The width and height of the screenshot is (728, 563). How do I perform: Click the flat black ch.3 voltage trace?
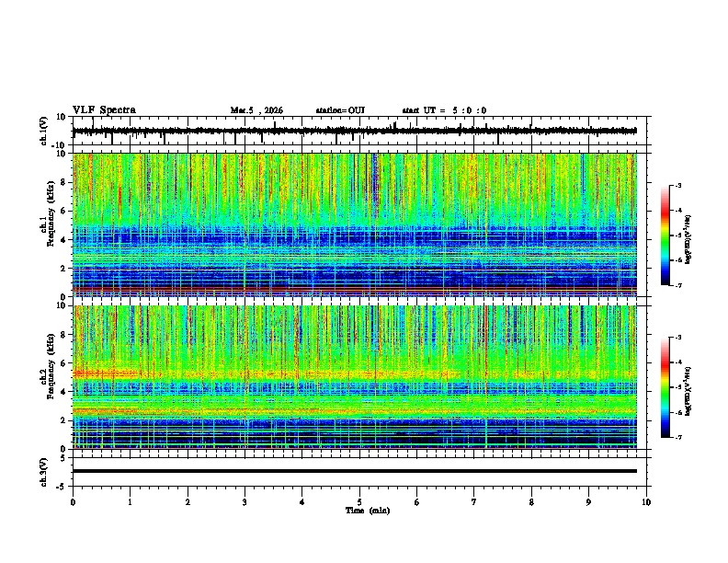(x=354, y=471)
